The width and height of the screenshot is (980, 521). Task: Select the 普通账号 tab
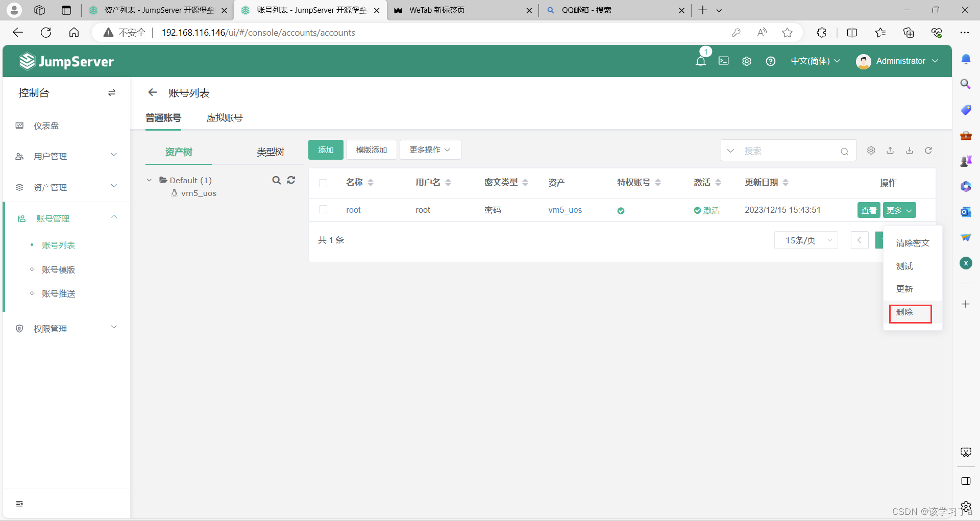pyautogui.click(x=163, y=118)
